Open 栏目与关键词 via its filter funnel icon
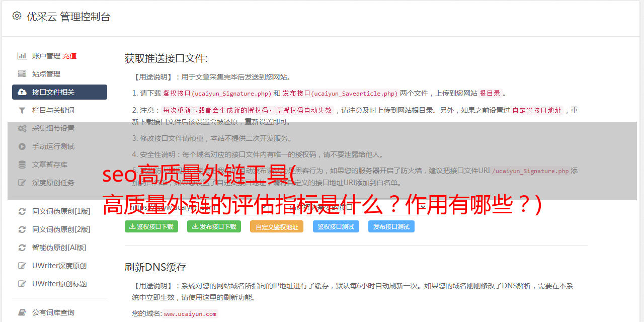This screenshot has height=322, width=644. [22, 110]
